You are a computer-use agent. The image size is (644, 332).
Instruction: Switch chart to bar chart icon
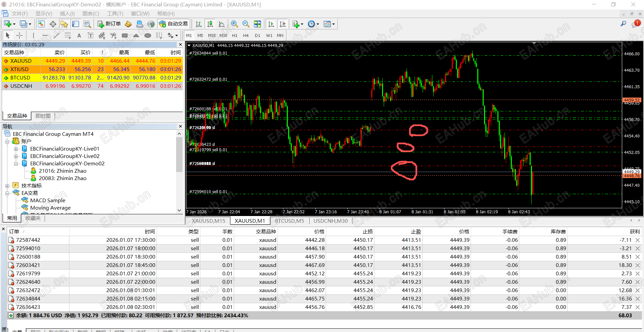(x=199, y=24)
